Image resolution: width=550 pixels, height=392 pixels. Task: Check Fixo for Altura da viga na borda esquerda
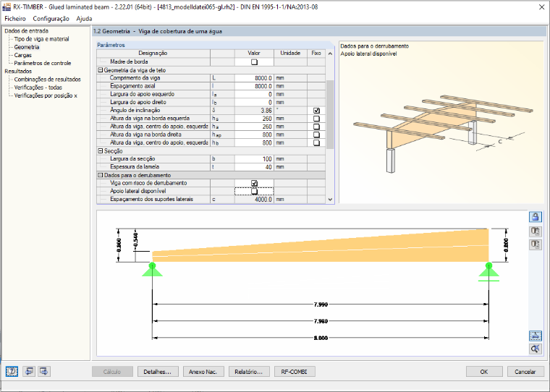[316, 119]
